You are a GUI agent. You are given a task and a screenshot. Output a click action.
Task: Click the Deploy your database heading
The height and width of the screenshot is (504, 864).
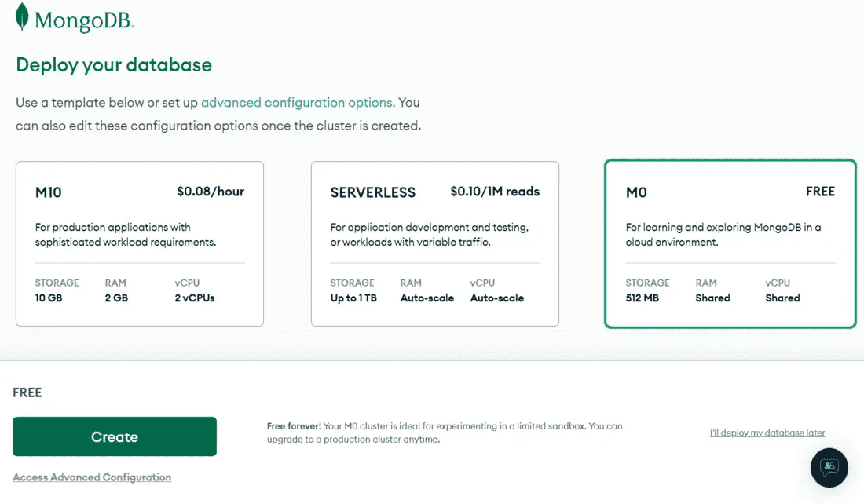pyautogui.click(x=114, y=65)
